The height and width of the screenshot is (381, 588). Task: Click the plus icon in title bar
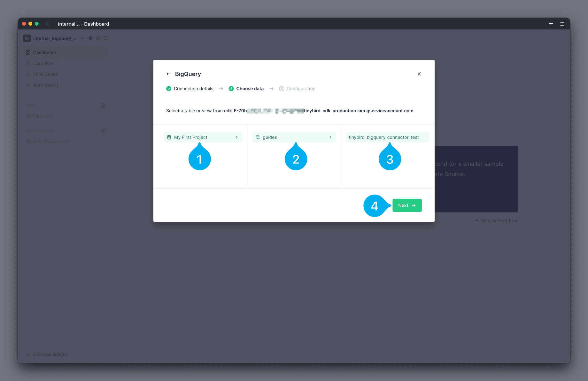pyautogui.click(x=551, y=24)
